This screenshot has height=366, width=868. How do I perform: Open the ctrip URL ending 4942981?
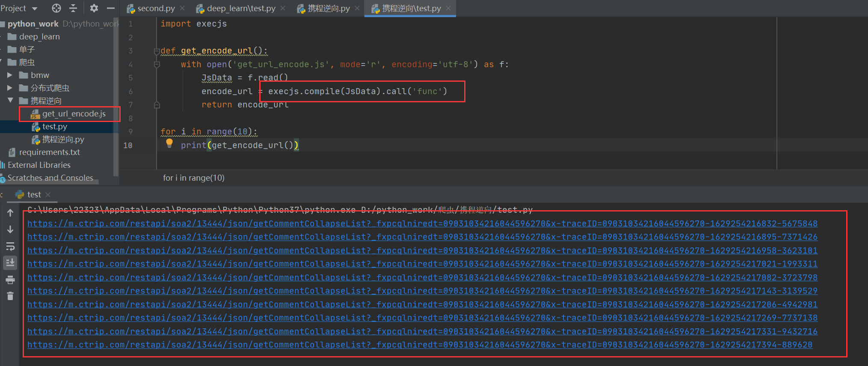[422, 304]
